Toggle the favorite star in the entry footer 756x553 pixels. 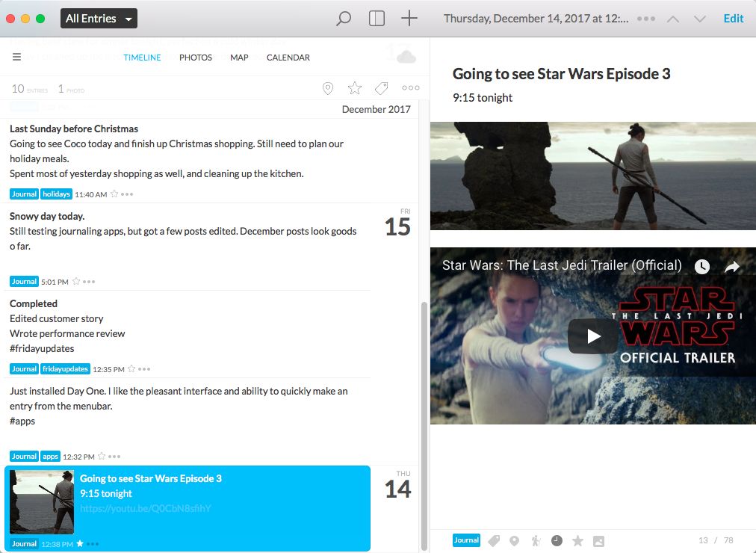pyautogui.click(x=577, y=540)
